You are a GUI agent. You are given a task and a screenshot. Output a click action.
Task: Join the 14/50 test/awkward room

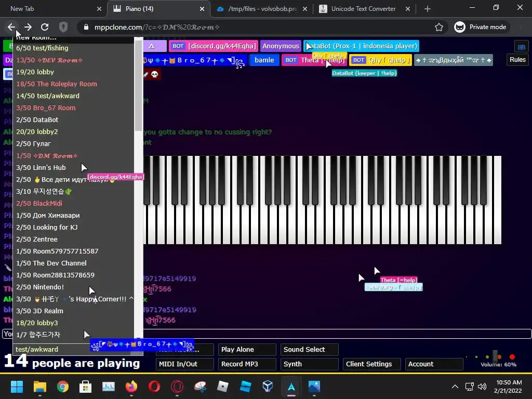(x=74, y=96)
